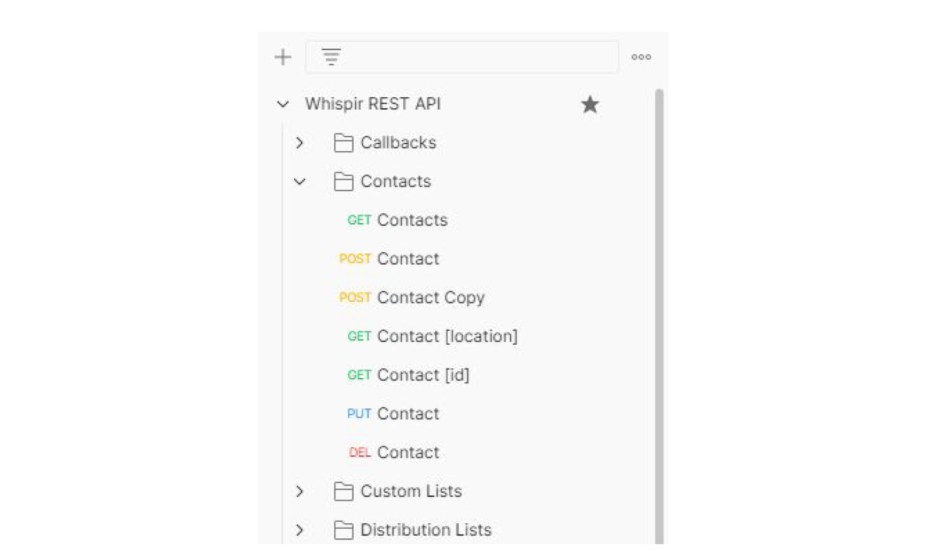Click the filter icon in search bar
This screenshot has height=560, width=931.
(x=331, y=57)
